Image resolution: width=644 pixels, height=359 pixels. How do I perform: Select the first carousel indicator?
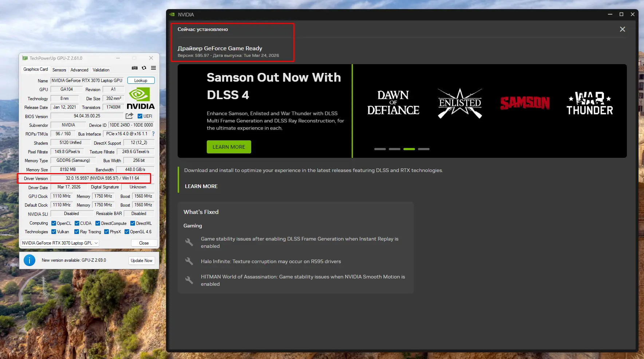pos(380,149)
